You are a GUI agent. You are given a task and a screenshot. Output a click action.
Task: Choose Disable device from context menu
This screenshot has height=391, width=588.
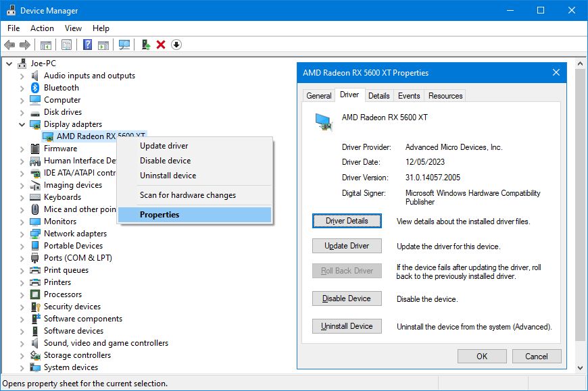pyautogui.click(x=195, y=161)
